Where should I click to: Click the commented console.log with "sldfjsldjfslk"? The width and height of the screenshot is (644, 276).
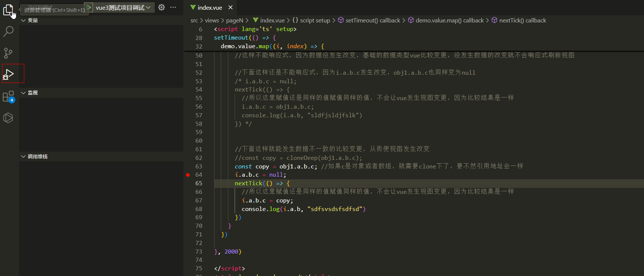[302, 115]
